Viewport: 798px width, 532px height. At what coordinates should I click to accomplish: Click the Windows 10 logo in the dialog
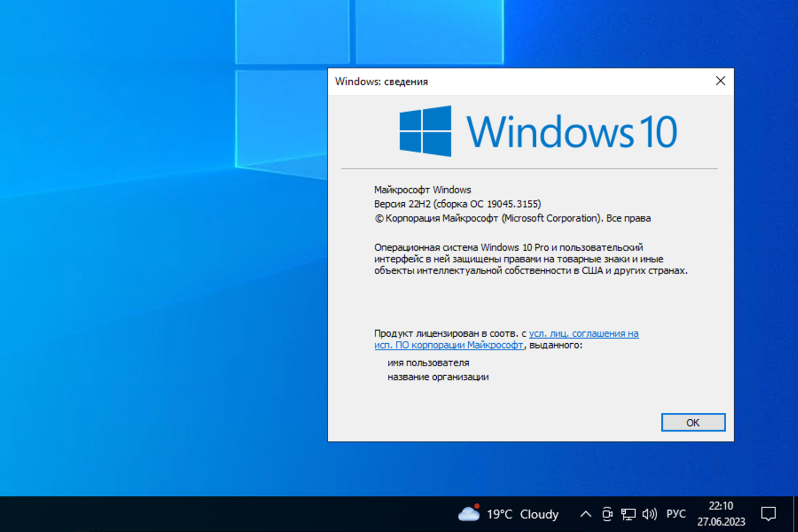click(x=537, y=131)
